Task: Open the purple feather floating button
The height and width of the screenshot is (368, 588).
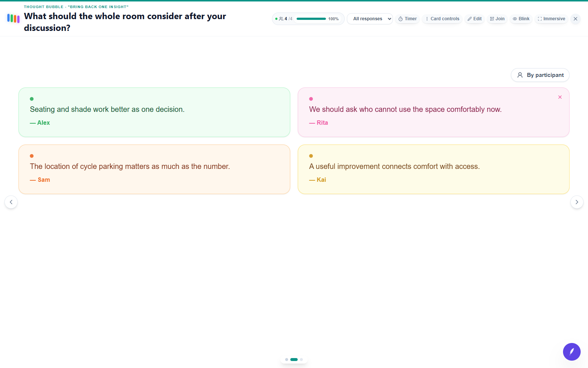Action: [572, 352]
